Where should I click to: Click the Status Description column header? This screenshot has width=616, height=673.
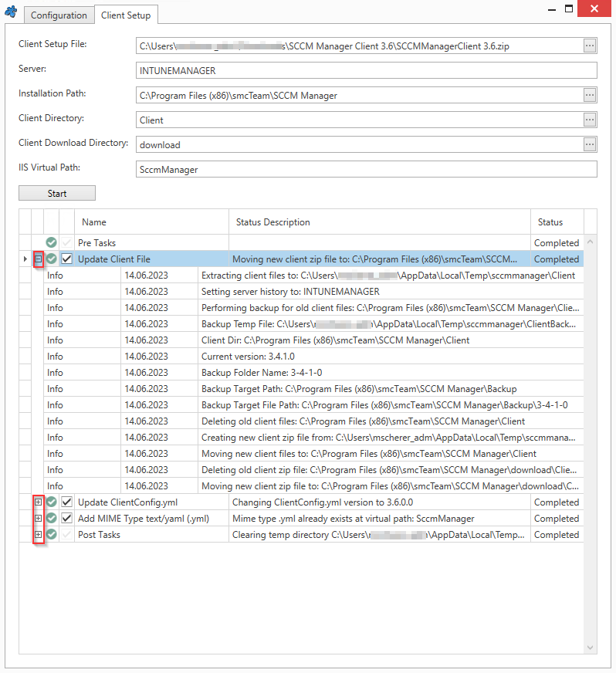pyautogui.click(x=272, y=222)
